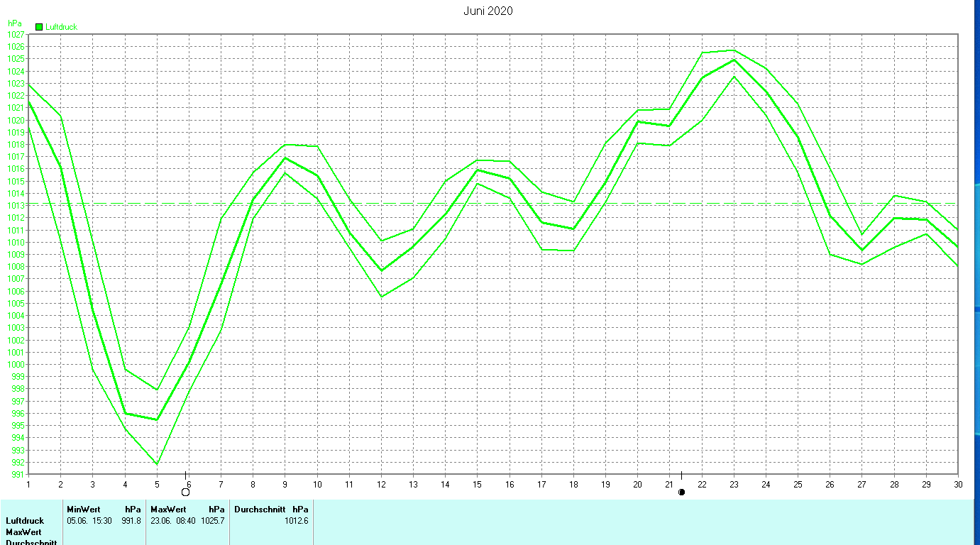980x545 pixels.
Task: Click the new moon symbol near day 21
Action: click(x=682, y=492)
